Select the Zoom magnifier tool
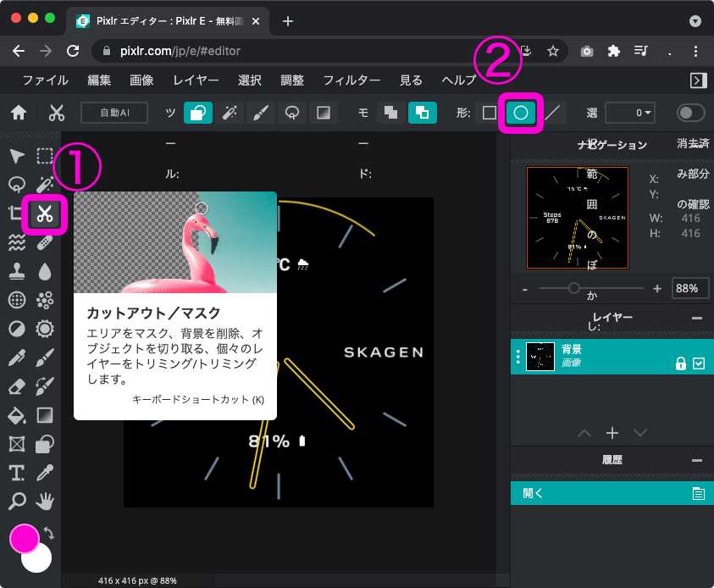This screenshot has height=588, width=714. [17, 501]
